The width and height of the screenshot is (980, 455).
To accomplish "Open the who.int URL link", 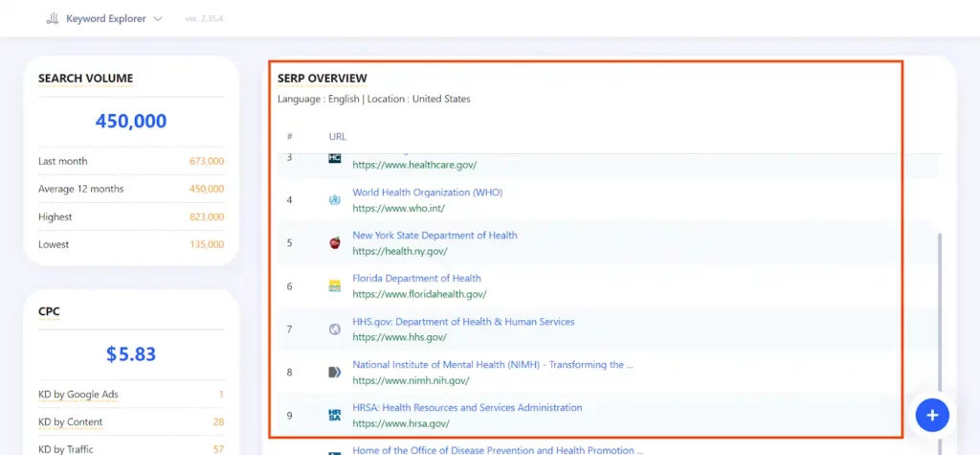I will pyautogui.click(x=399, y=209).
